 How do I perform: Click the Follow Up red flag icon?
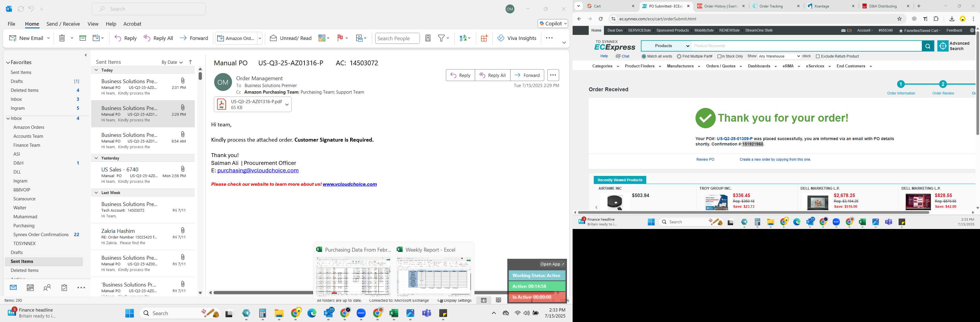340,38
